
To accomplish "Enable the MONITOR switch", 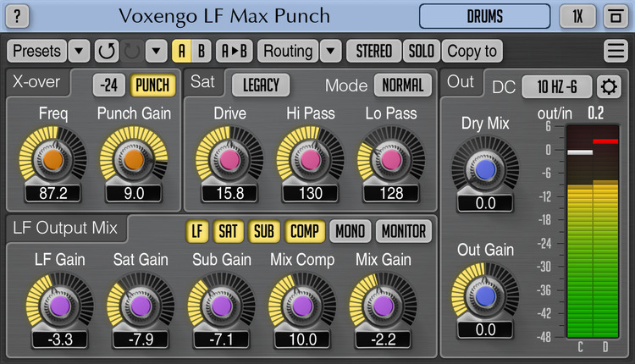I will [x=404, y=231].
